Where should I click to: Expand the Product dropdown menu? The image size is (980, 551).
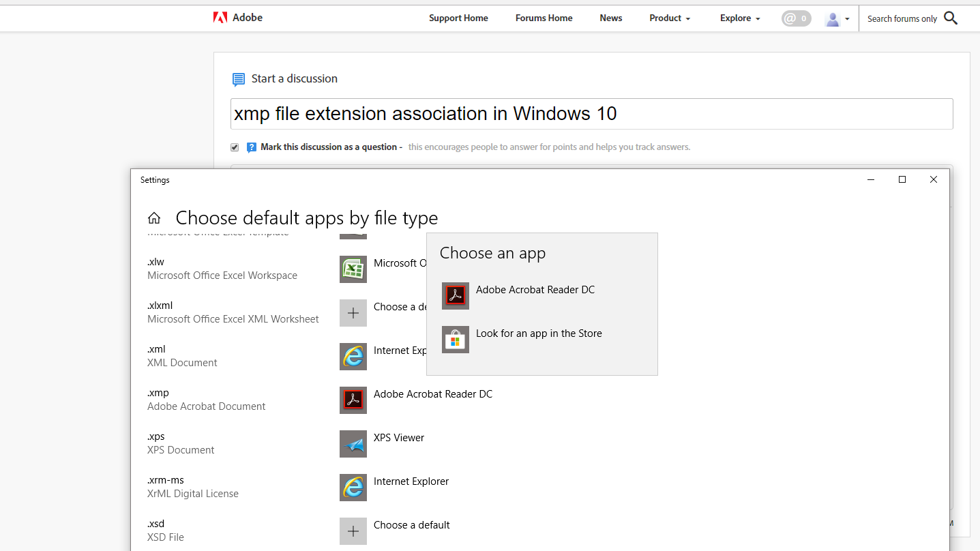[x=670, y=18]
